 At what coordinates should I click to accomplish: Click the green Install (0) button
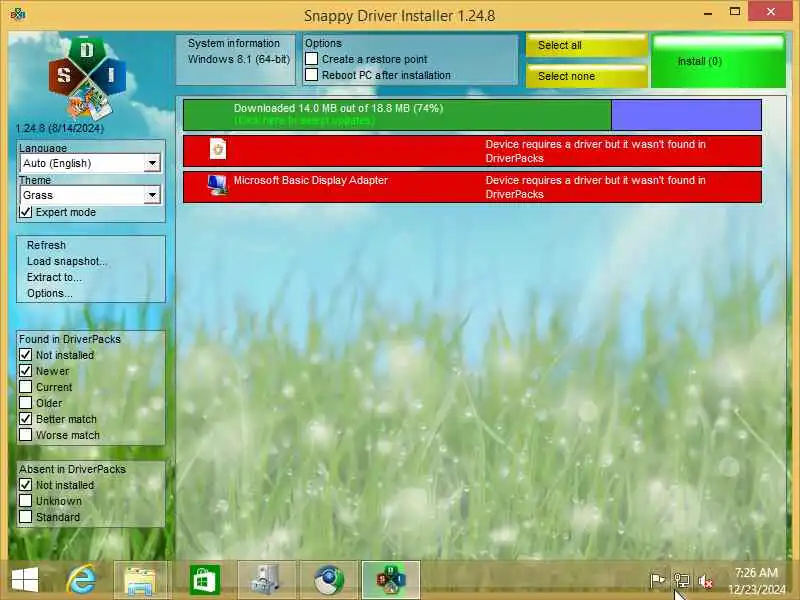(718, 61)
